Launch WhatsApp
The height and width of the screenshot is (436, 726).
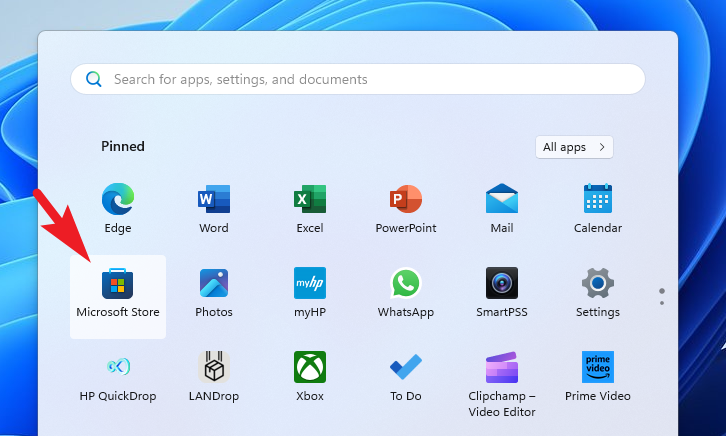(406, 293)
